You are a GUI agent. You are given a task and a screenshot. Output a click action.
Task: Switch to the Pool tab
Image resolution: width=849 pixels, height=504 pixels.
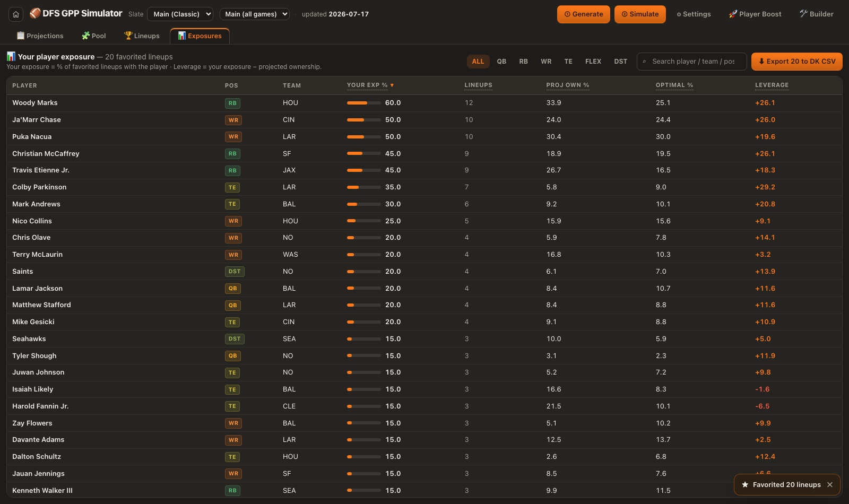coord(94,36)
